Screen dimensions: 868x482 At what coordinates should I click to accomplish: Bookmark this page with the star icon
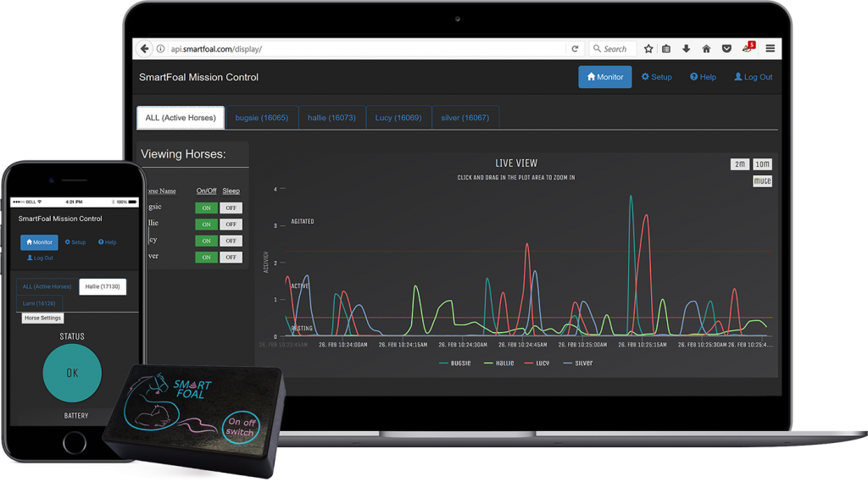click(648, 49)
